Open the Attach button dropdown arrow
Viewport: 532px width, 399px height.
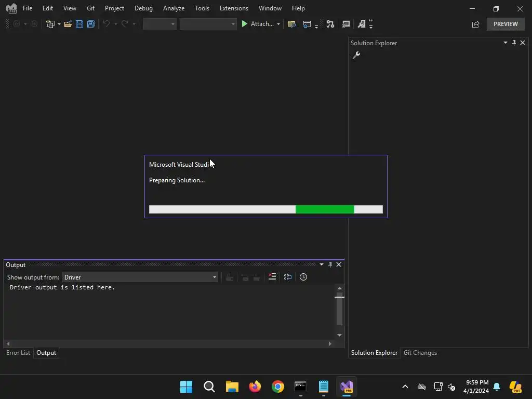(278, 24)
